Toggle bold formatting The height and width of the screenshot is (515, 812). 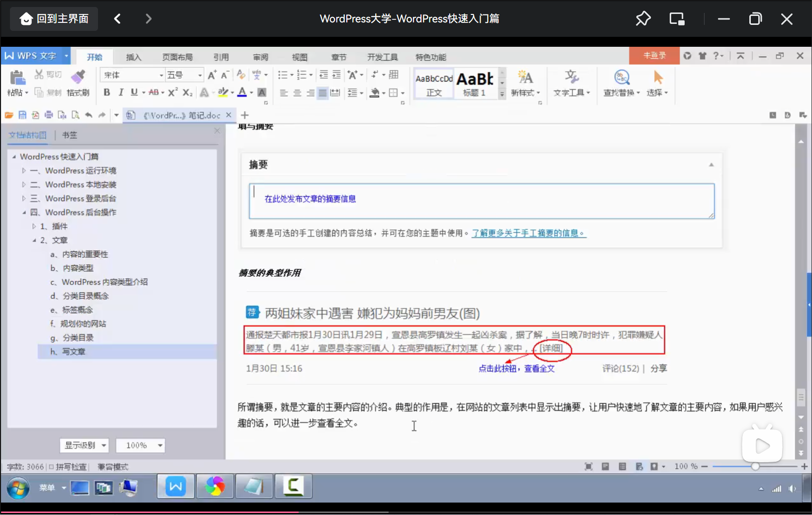coord(106,93)
